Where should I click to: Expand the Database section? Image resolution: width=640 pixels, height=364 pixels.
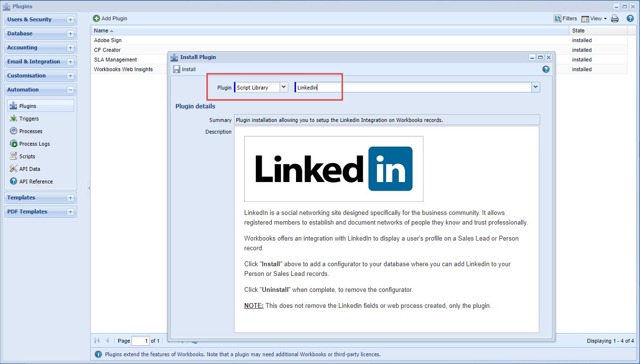point(70,33)
